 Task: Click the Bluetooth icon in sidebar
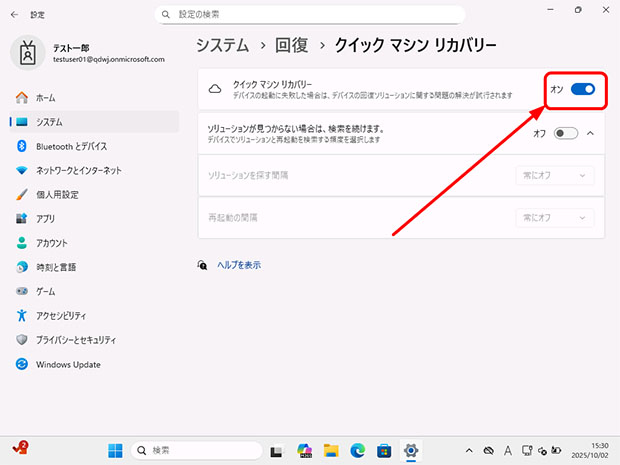(x=22, y=146)
